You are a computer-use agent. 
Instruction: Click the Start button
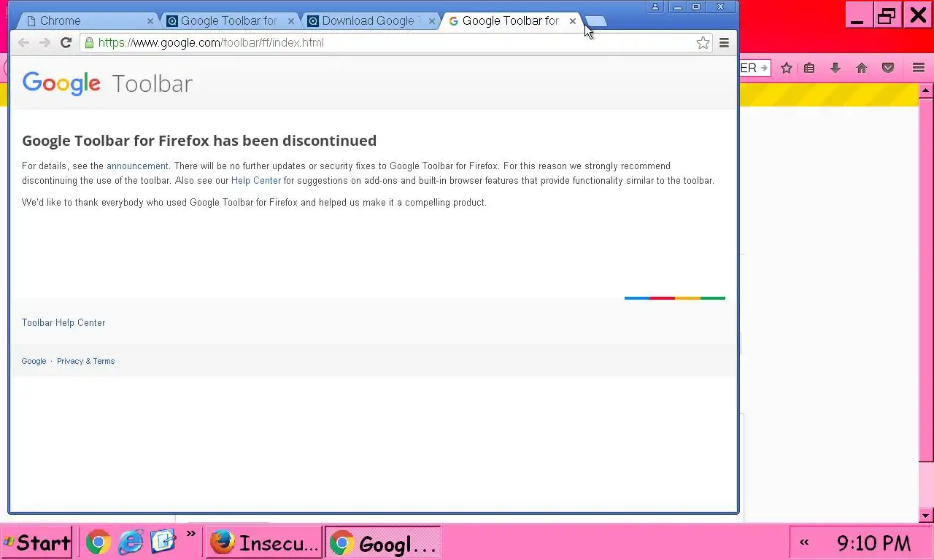(x=36, y=542)
